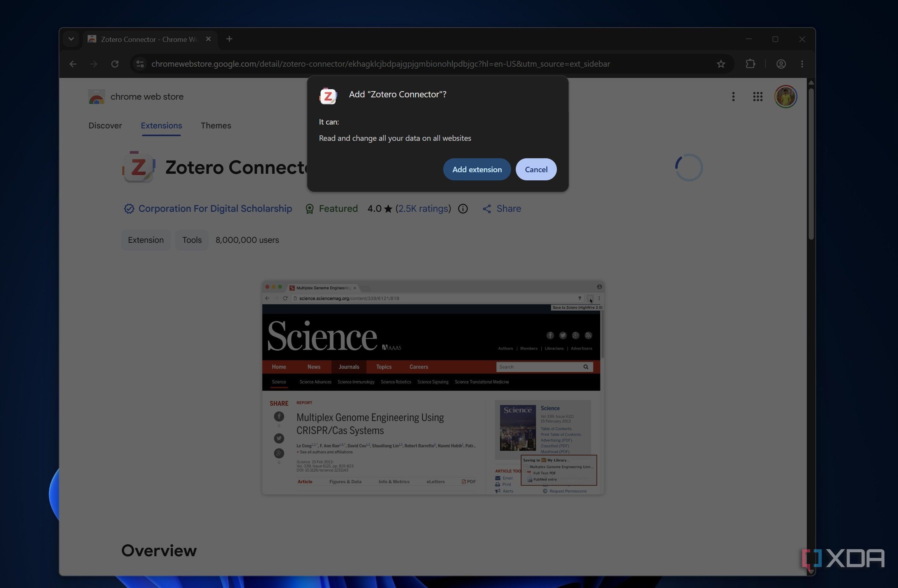Open the 2.5K ratings link

(x=423, y=209)
